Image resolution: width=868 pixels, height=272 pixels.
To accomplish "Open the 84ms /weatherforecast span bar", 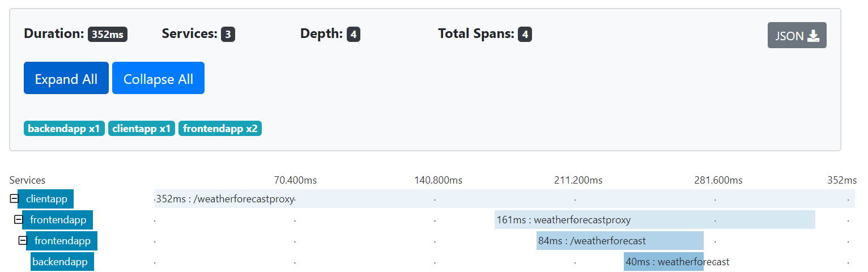I will click(x=620, y=241).
